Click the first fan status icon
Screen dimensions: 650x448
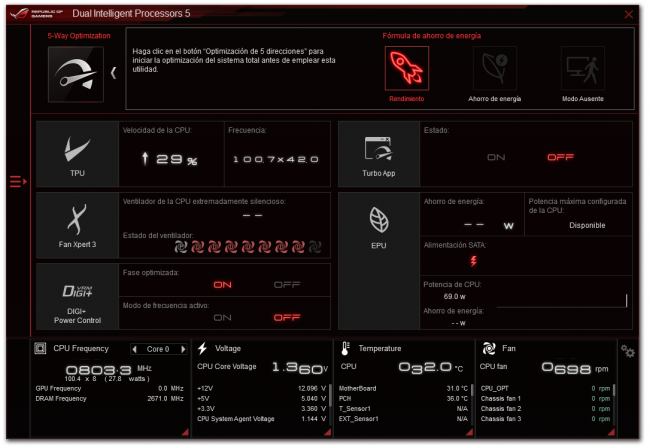181,247
